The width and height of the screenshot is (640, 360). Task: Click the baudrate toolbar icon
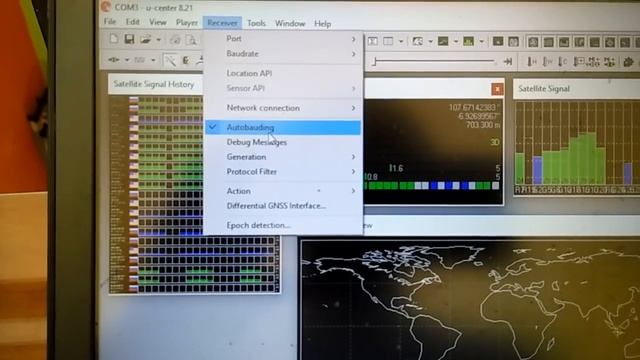click(140, 60)
